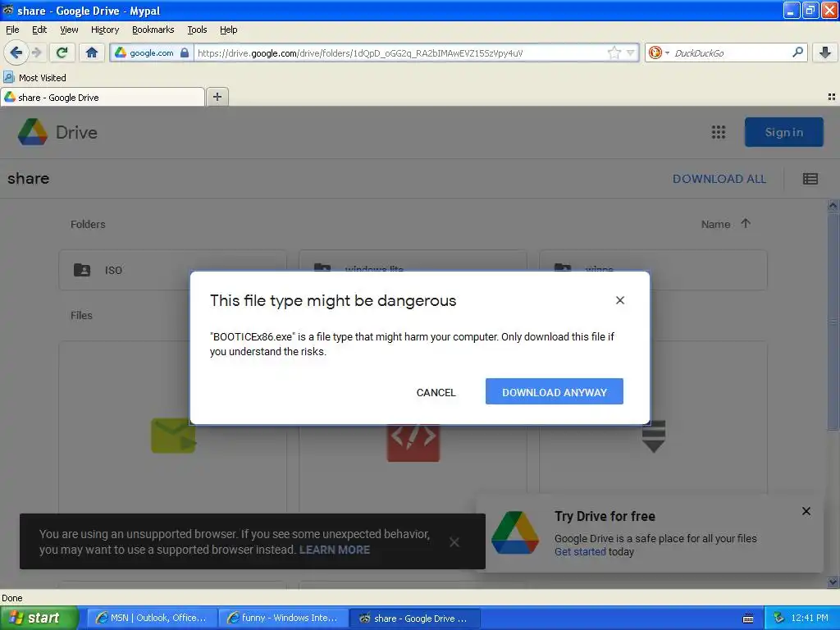The width and height of the screenshot is (840, 630).
Task: Click the Sign in button
Action: point(783,132)
